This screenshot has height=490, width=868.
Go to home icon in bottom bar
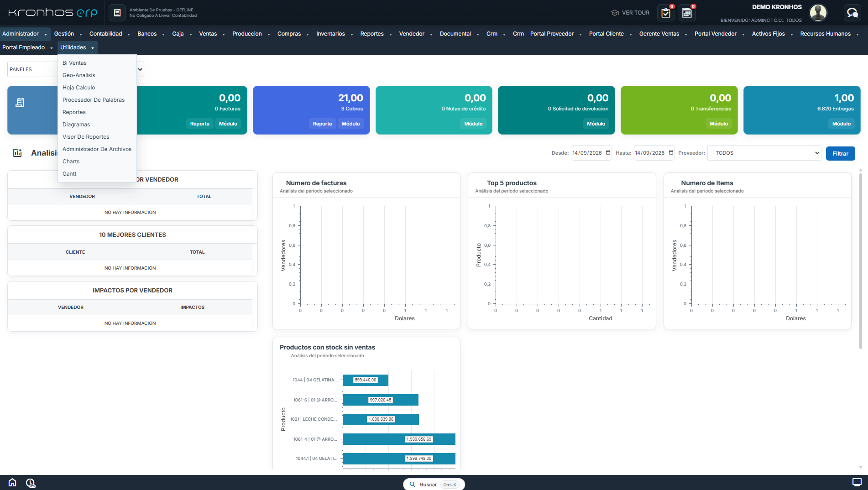[x=12, y=483]
